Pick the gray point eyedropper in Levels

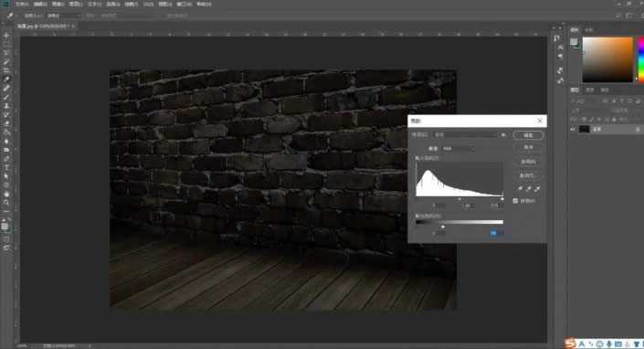pyautogui.click(x=529, y=189)
